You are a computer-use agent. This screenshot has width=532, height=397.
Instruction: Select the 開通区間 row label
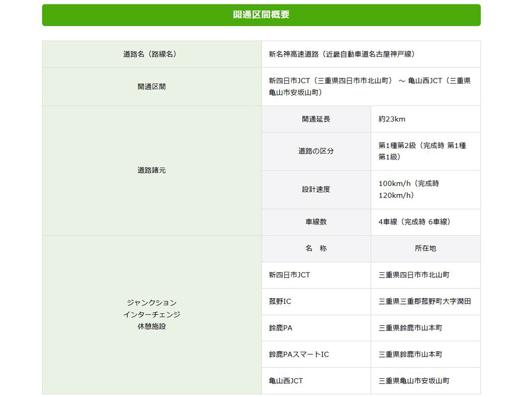tap(152, 87)
